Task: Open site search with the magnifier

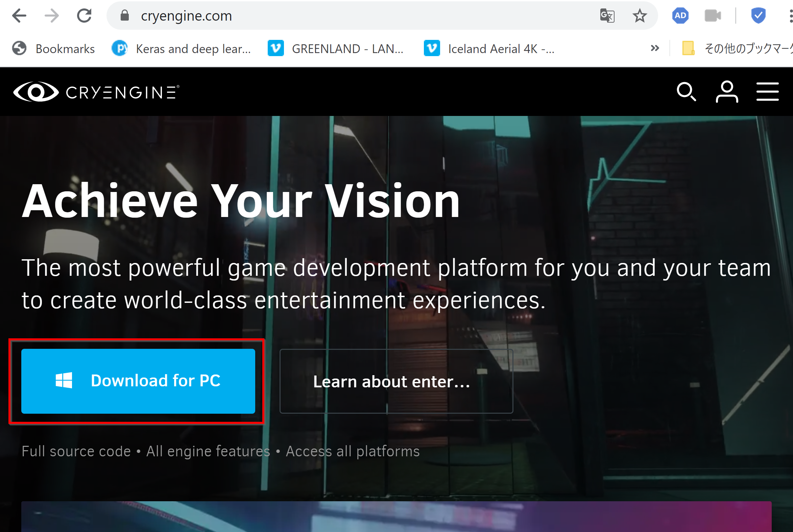Action: pos(687,92)
